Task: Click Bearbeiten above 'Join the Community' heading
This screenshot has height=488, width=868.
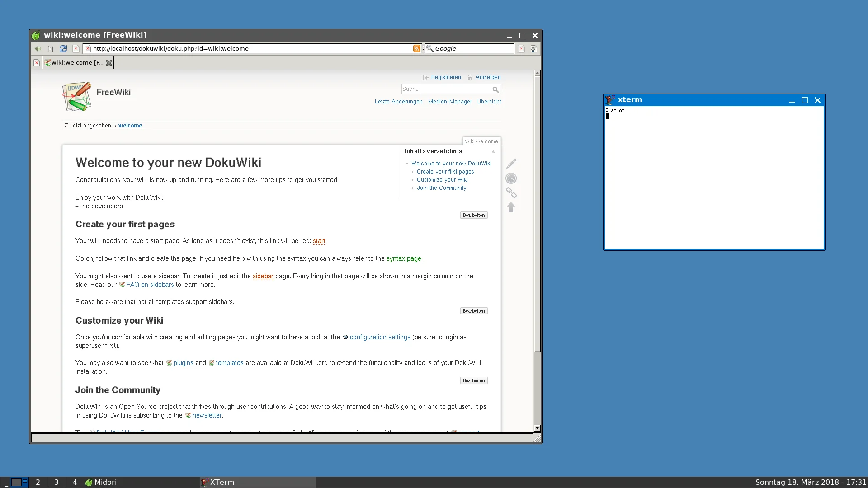Action: point(474,380)
